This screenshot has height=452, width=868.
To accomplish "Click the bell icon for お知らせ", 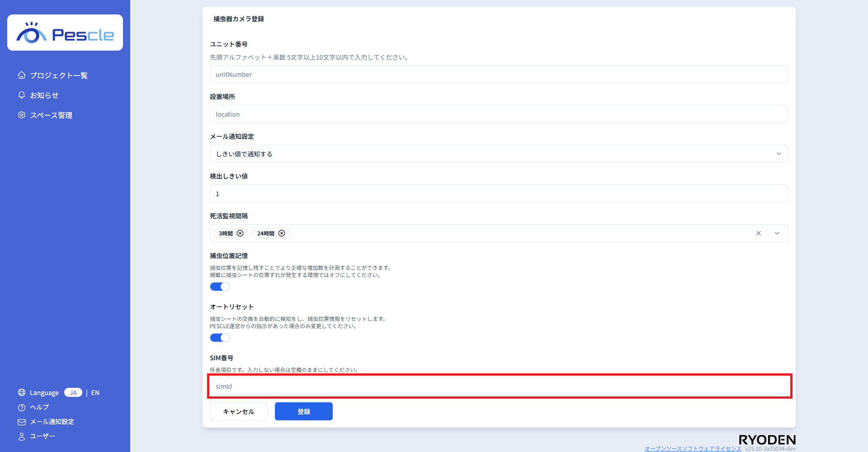I will coord(22,95).
